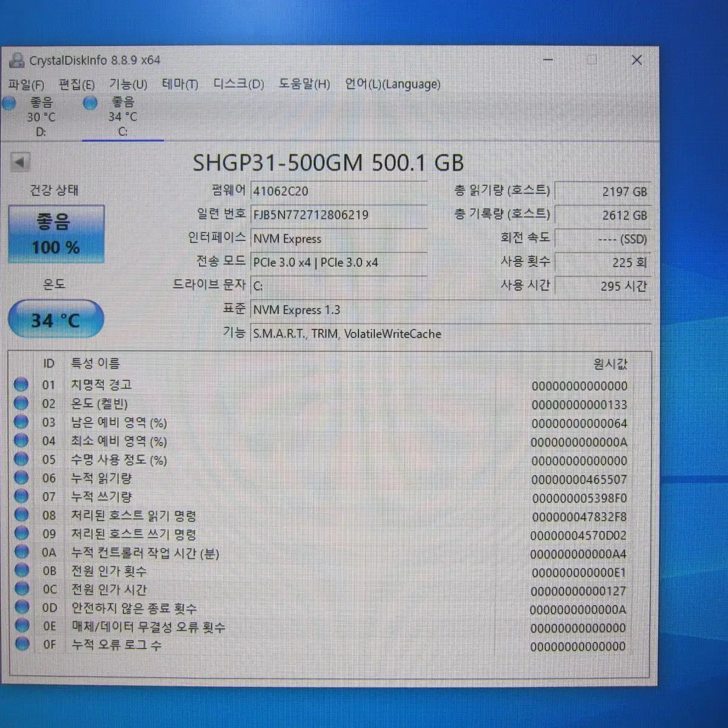Click status dot for 09 처리된 호스트 쓰기 명령
This screenshot has height=728, width=728.
tap(21, 533)
